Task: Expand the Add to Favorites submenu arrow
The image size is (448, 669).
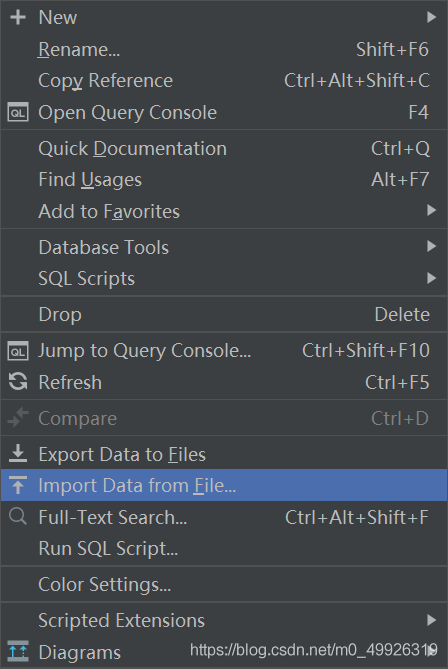Action: [431, 210]
